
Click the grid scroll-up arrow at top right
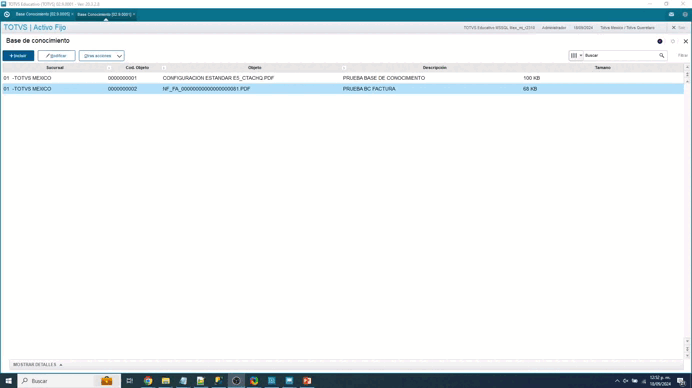tap(687, 67)
